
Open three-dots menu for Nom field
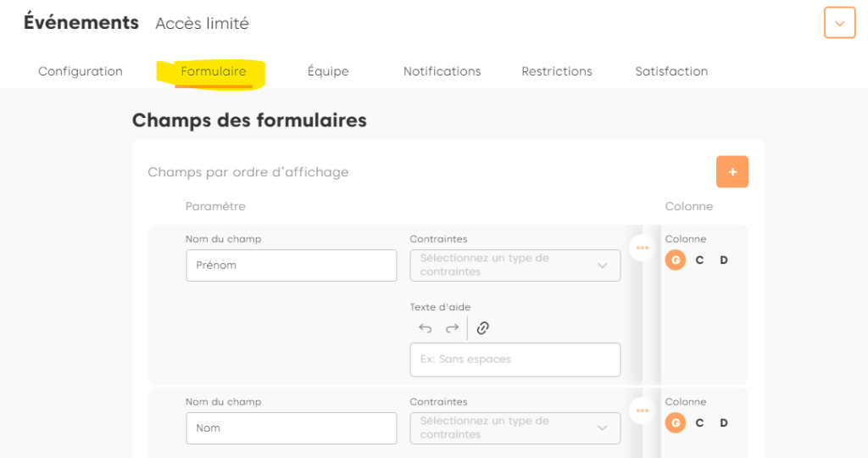[x=642, y=411]
